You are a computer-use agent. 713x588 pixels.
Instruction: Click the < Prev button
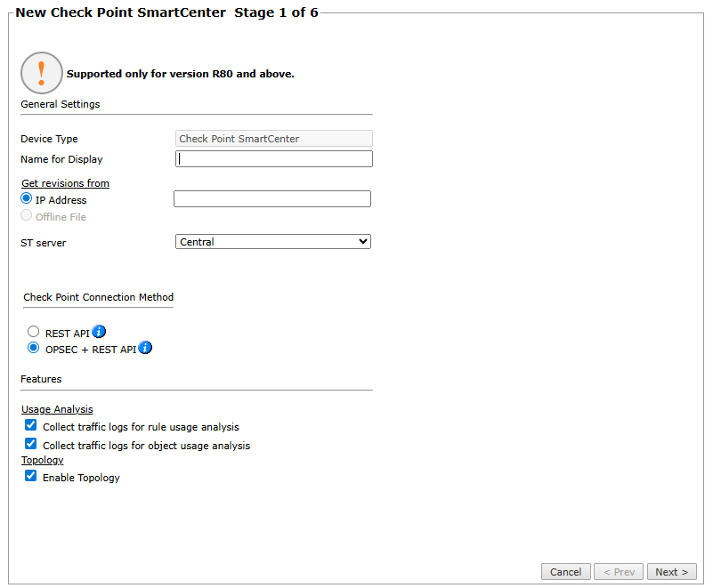point(618,572)
